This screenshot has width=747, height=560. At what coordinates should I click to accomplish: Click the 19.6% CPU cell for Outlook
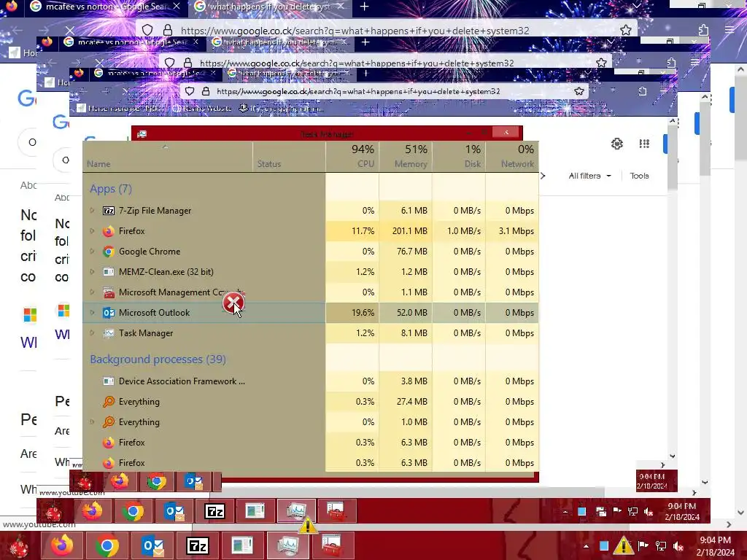tap(352, 312)
